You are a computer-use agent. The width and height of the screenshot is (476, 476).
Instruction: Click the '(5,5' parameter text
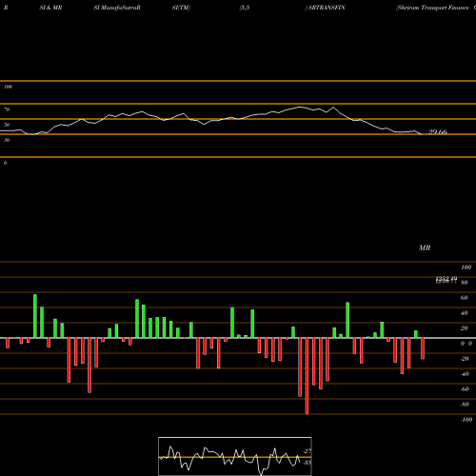[x=245, y=8]
